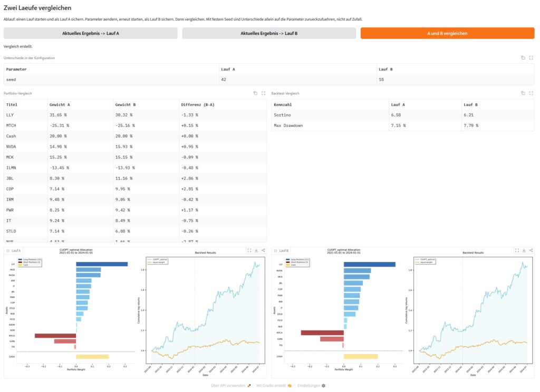
Task: Share the Lauf A chart image
Action: 263,251
